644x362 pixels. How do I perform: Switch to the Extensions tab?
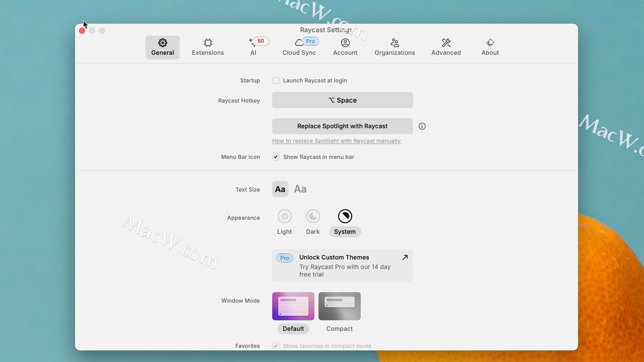[208, 47]
